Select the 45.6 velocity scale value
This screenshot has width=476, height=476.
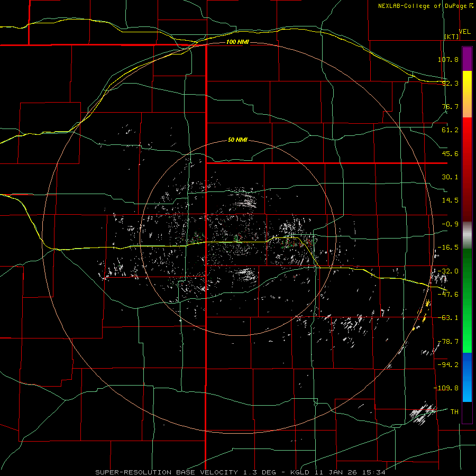click(x=450, y=153)
